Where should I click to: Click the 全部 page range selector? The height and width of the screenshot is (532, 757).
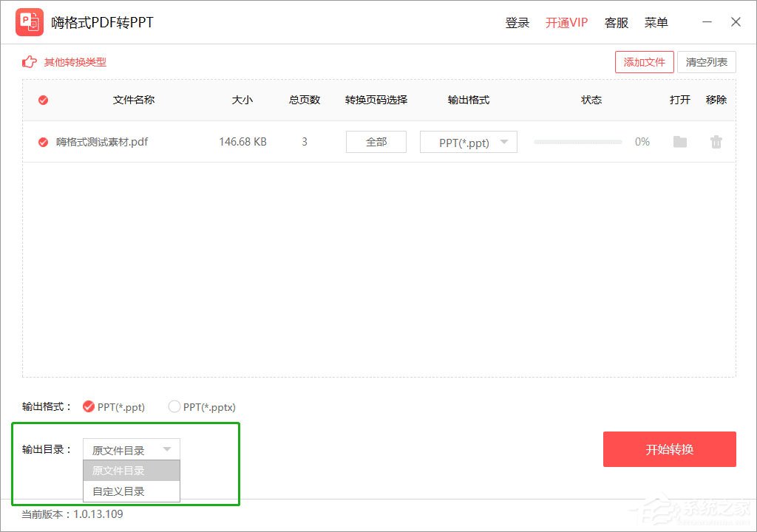[x=376, y=142]
